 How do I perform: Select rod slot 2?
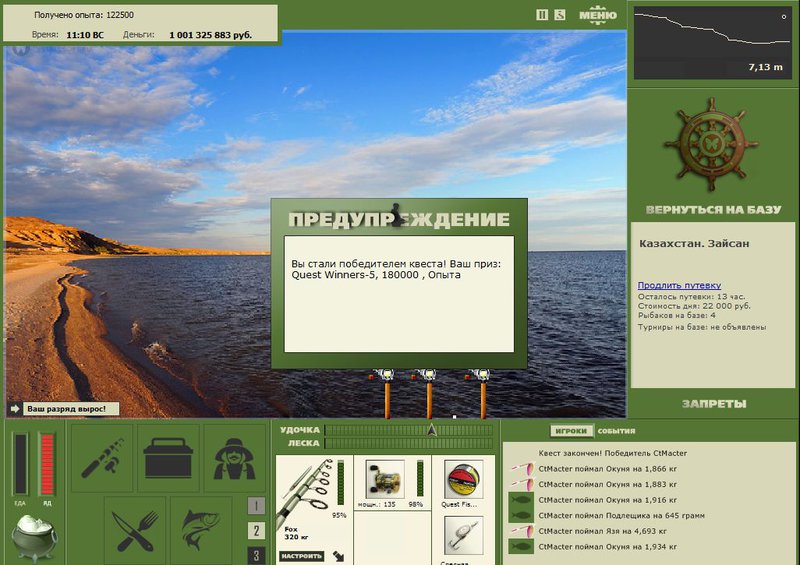click(x=256, y=531)
